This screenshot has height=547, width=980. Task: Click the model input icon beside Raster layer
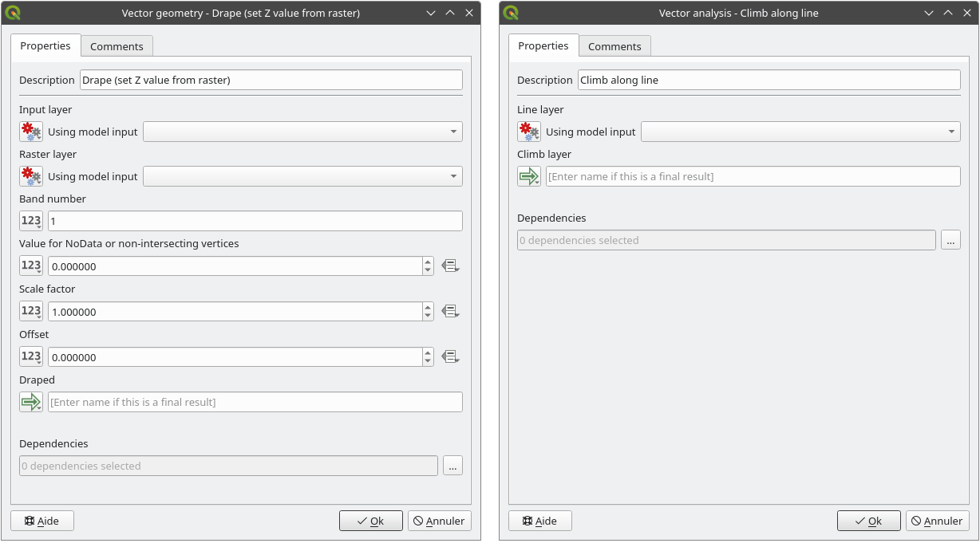pyautogui.click(x=30, y=175)
